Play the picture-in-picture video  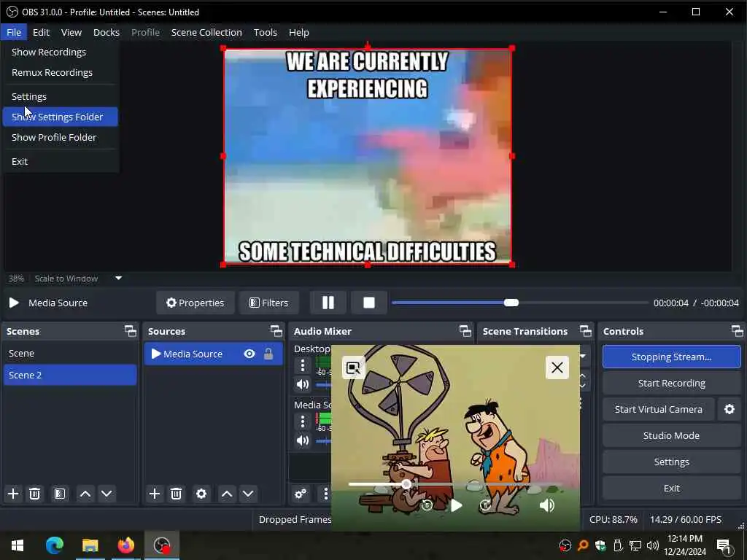pyautogui.click(x=456, y=505)
